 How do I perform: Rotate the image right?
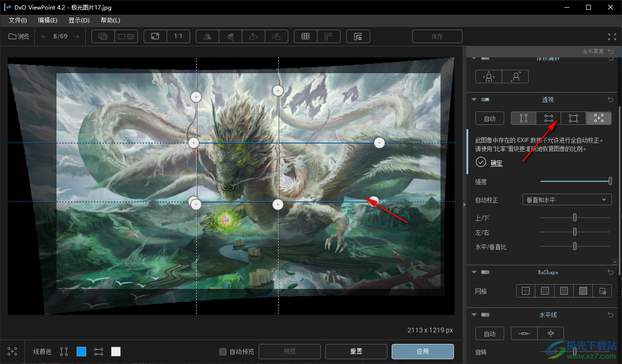[276, 36]
